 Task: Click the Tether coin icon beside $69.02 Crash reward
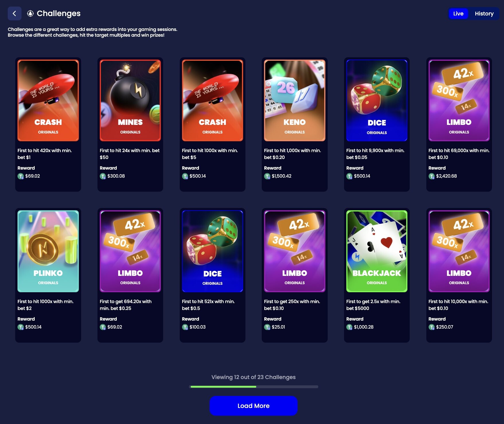coord(21,176)
